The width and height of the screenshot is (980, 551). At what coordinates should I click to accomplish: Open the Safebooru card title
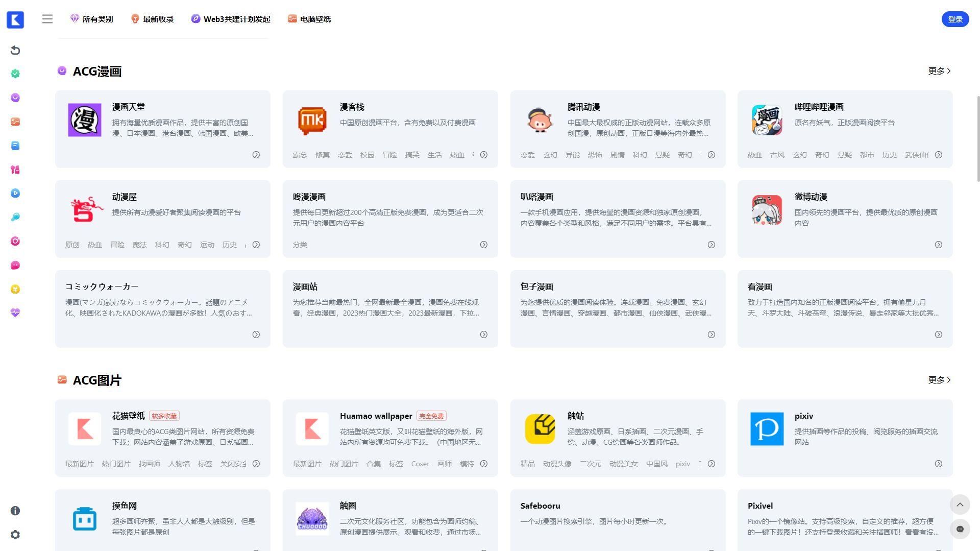click(x=541, y=506)
